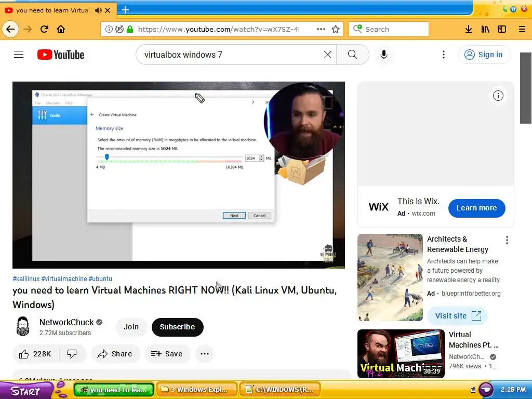The width and height of the screenshot is (532, 399).
Task: Click Visit site on the blueprintforbetter ad
Action: (458, 316)
